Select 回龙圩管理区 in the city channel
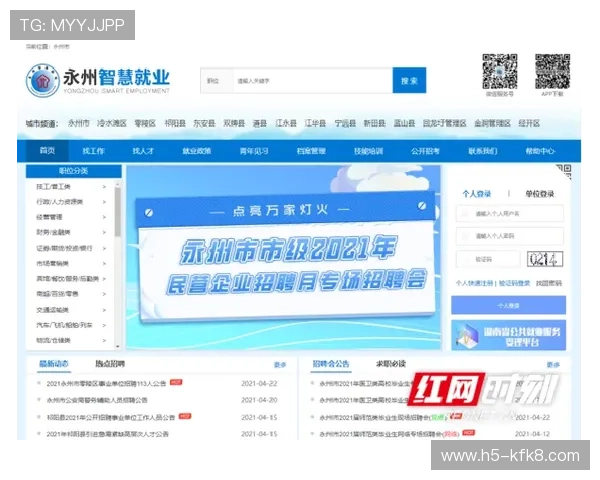The image size is (600, 480). click(445, 123)
